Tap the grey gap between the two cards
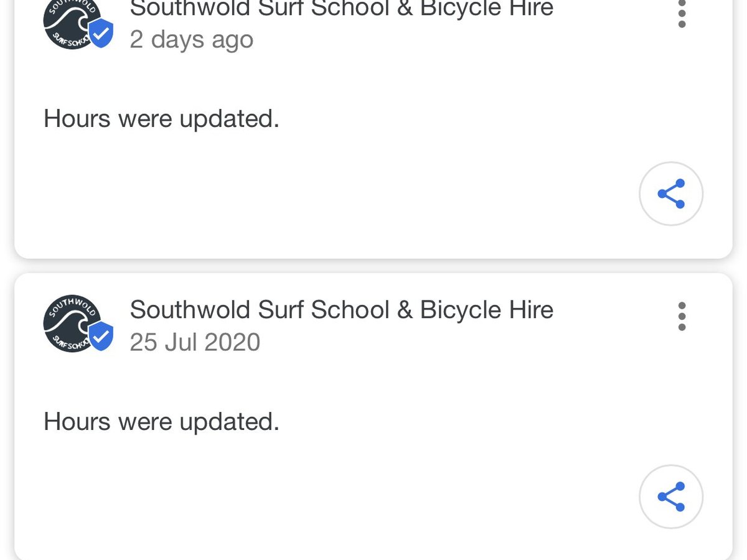 pyautogui.click(x=374, y=266)
